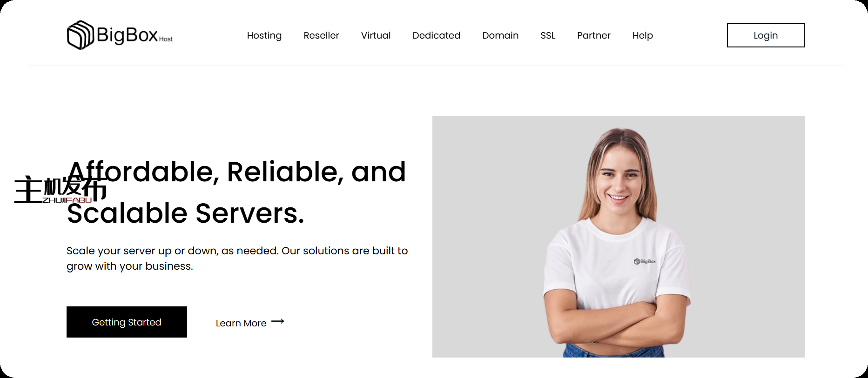Image resolution: width=868 pixels, height=378 pixels.
Task: Open the Partner menu link
Action: click(593, 35)
